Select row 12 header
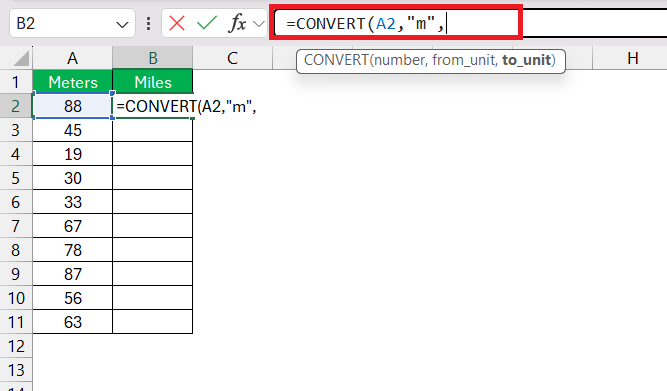This screenshot has width=667, height=391. [x=16, y=346]
